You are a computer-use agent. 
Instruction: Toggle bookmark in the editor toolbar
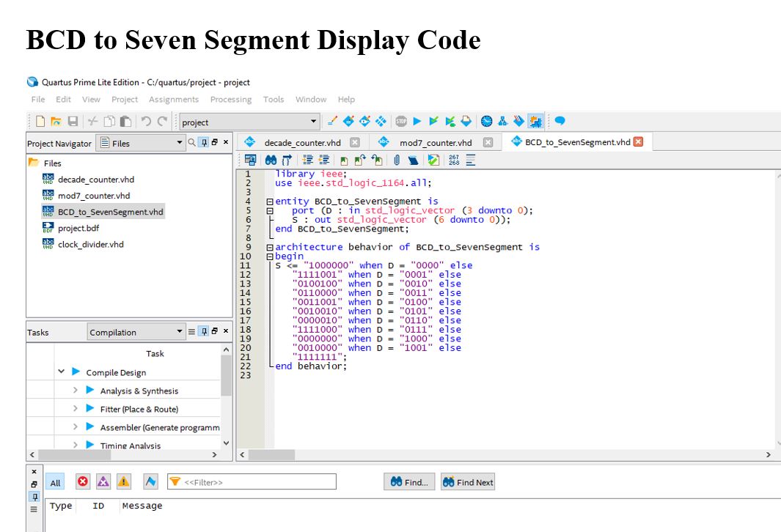[x=344, y=160]
